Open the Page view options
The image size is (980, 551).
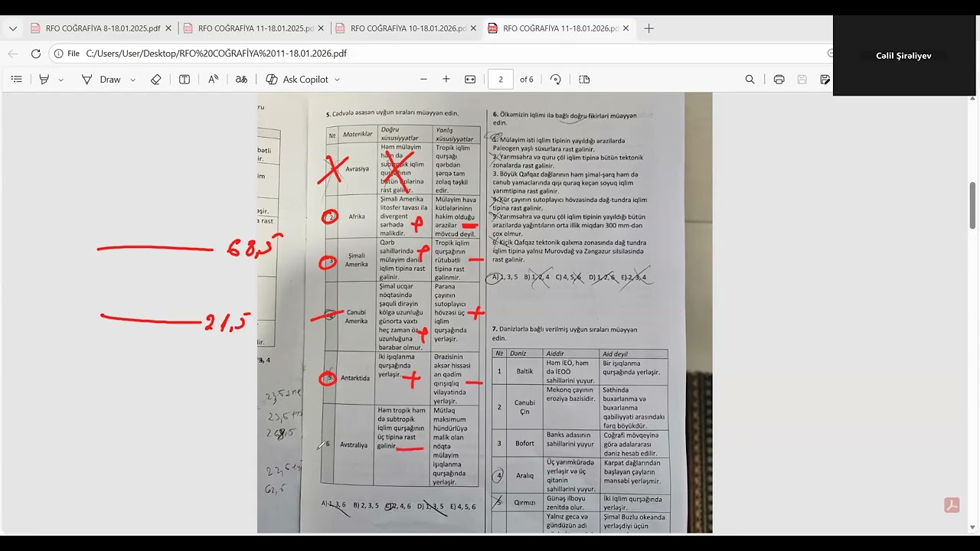click(x=584, y=80)
